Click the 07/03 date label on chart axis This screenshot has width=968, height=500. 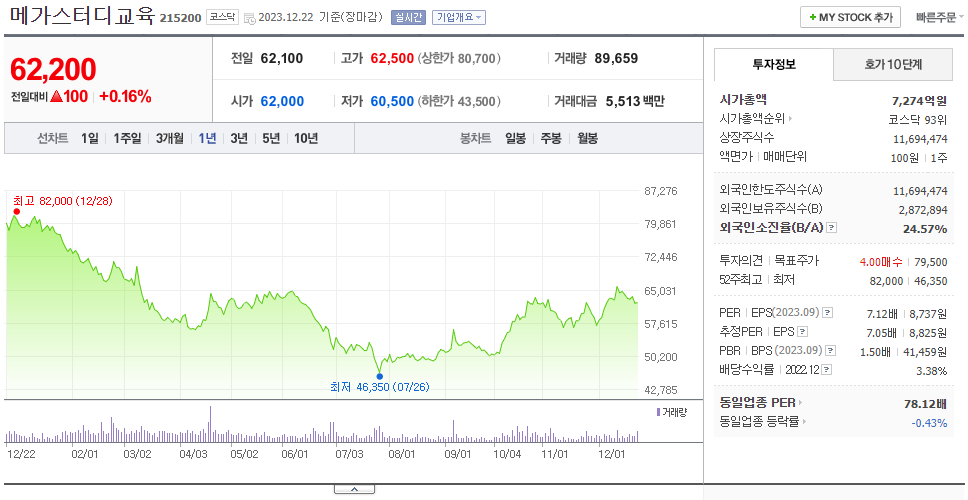[348, 454]
